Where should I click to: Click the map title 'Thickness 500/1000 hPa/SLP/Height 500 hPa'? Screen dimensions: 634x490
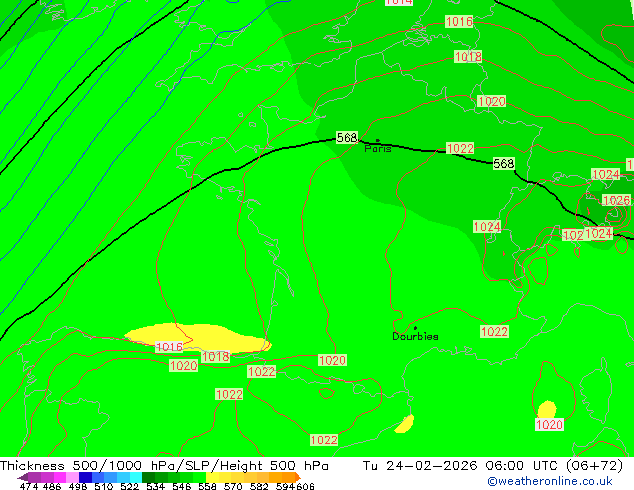[164, 466]
